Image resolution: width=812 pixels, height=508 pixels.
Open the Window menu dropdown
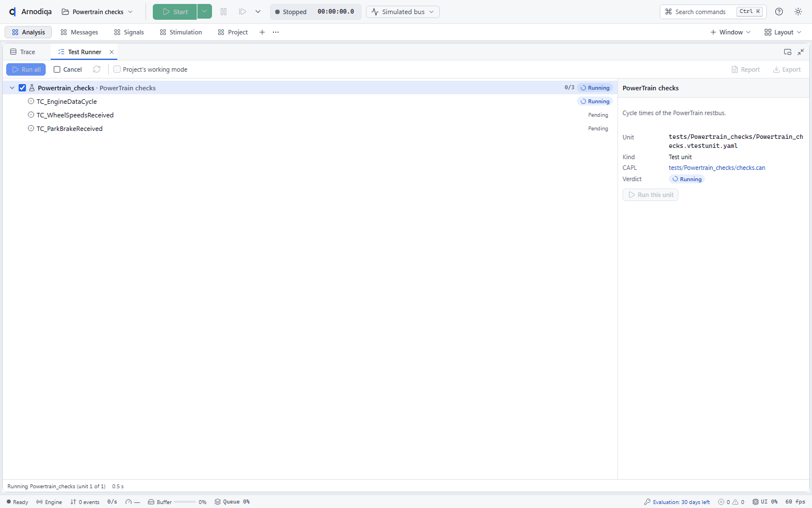click(730, 32)
